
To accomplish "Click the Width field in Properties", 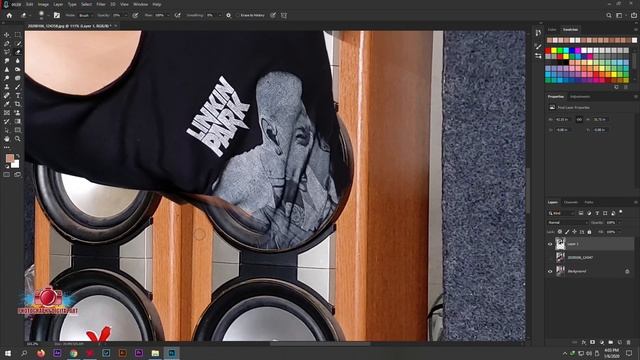I will (562, 120).
